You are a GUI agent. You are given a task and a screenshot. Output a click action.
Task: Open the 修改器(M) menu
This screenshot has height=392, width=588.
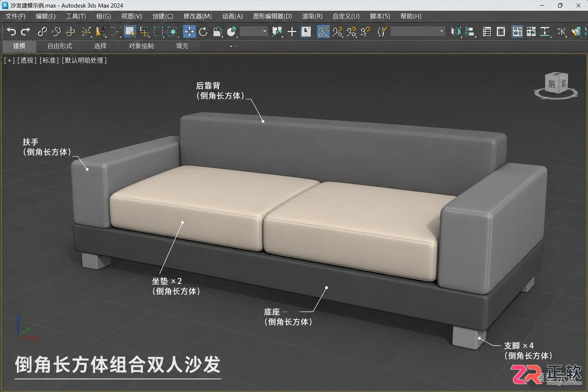pyautogui.click(x=198, y=16)
